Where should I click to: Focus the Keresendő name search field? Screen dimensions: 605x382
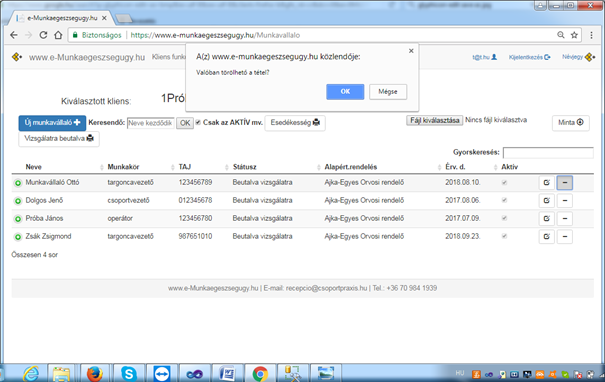pyautogui.click(x=150, y=123)
